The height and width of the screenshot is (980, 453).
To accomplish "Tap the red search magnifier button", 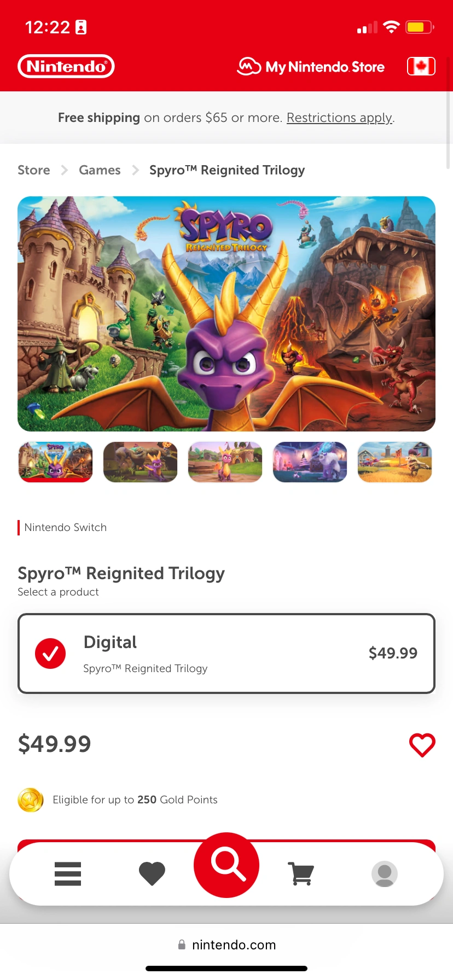I will (226, 865).
